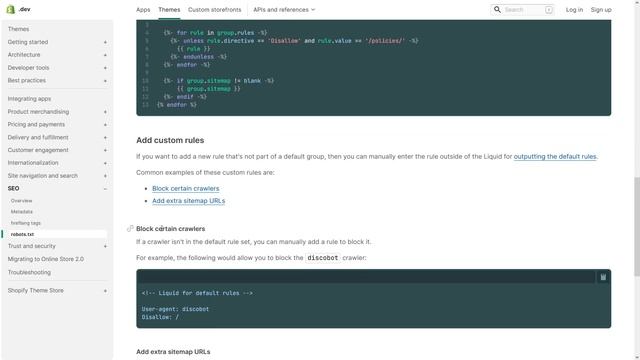Click 'Add extra sitemap URLs' bottom heading

[x=173, y=352]
